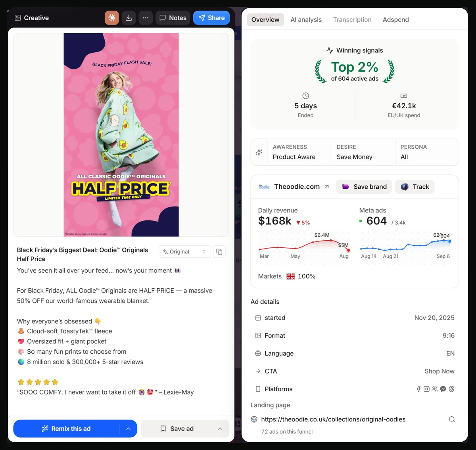Open the theoodie.co.uk landing page URL
The image size is (476, 450).
(333, 419)
